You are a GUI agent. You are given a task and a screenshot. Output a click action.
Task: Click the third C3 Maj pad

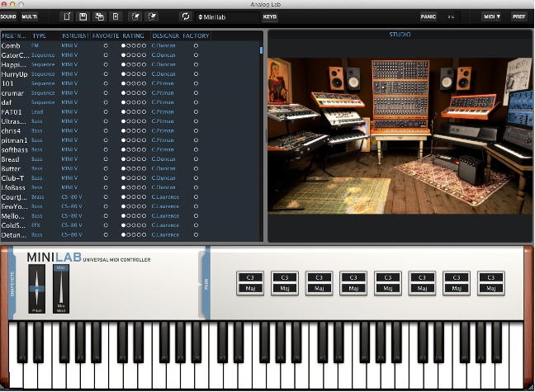319,283
